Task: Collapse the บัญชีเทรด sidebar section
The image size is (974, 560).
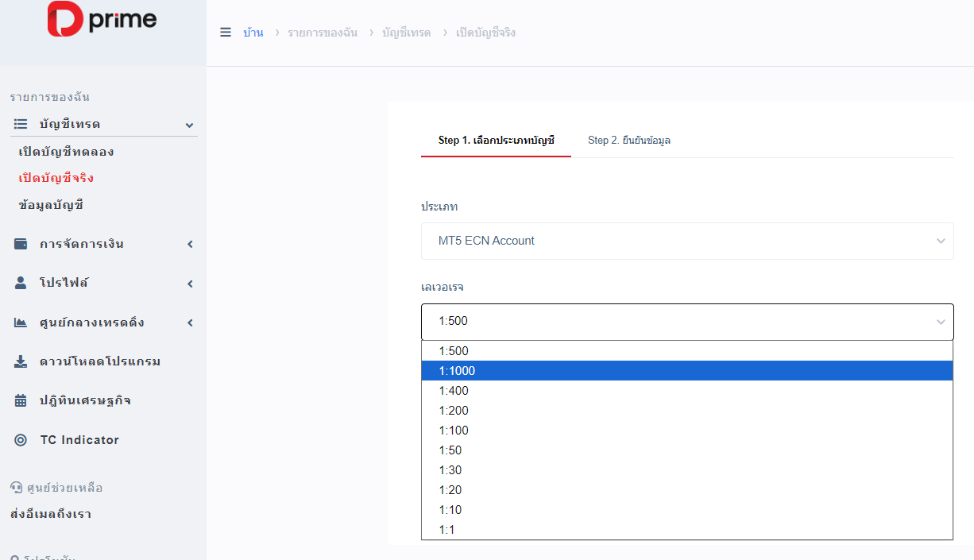Action: 189,125
